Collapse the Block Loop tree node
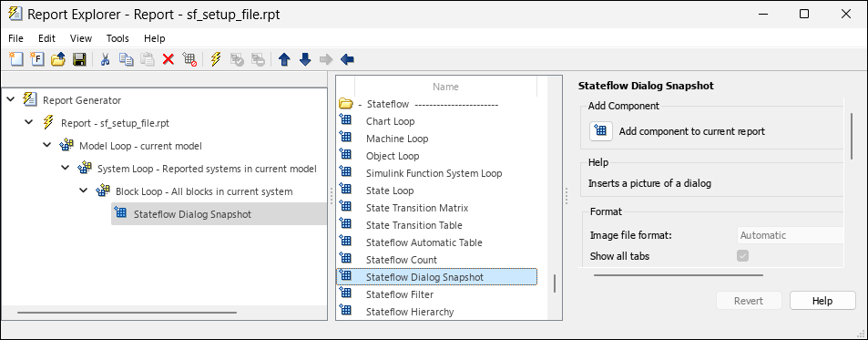Viewport: 868px width, 340px height. [x=84, y=191]
